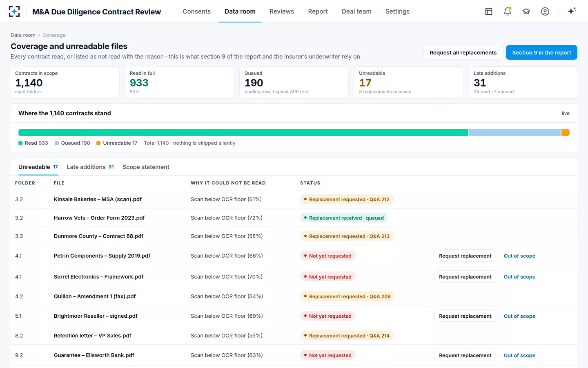588x368 pixels.
Task: Open the notifications bell
Action: [508, 11]
